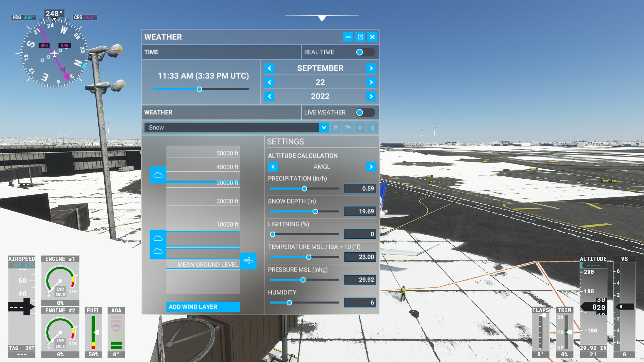Decrease the year 2022 with left arrow
The width and height of the screenshot is (644, 362).
[x=269, y=96]
